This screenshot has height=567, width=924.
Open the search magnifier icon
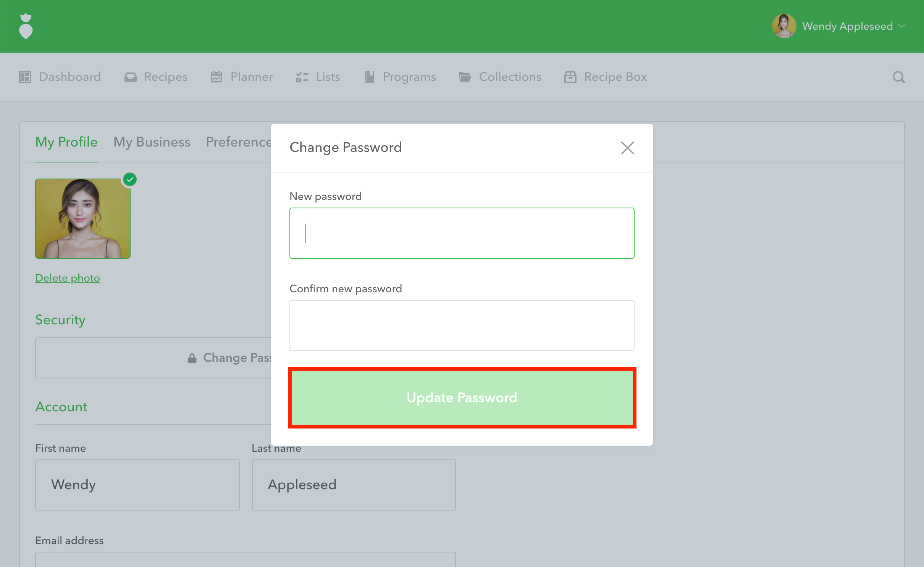(898, 77)
